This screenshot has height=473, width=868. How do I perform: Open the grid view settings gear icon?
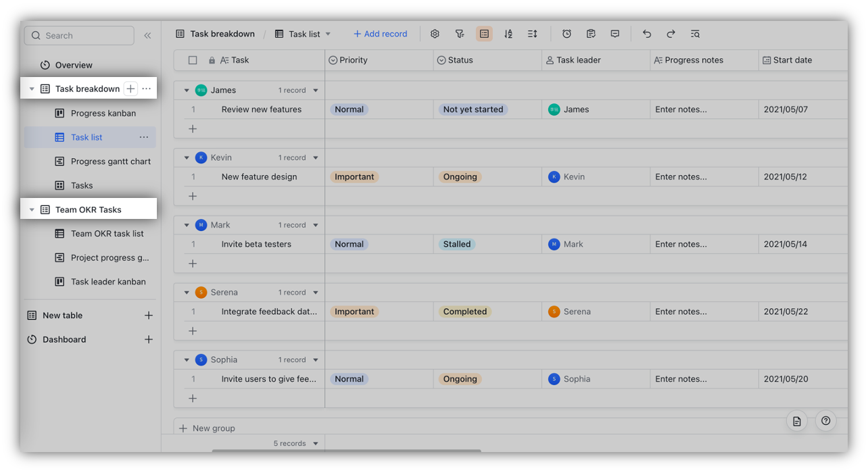coord(435,33)
